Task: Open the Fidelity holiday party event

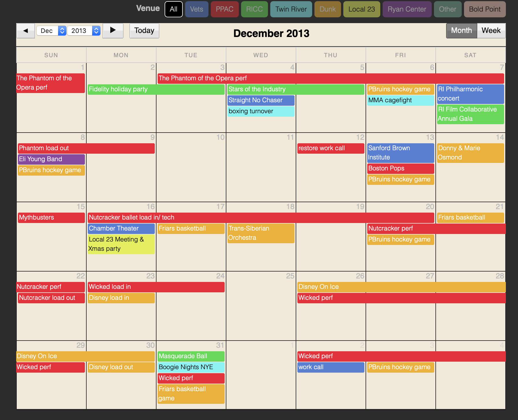Action: (x=156, y=89)
